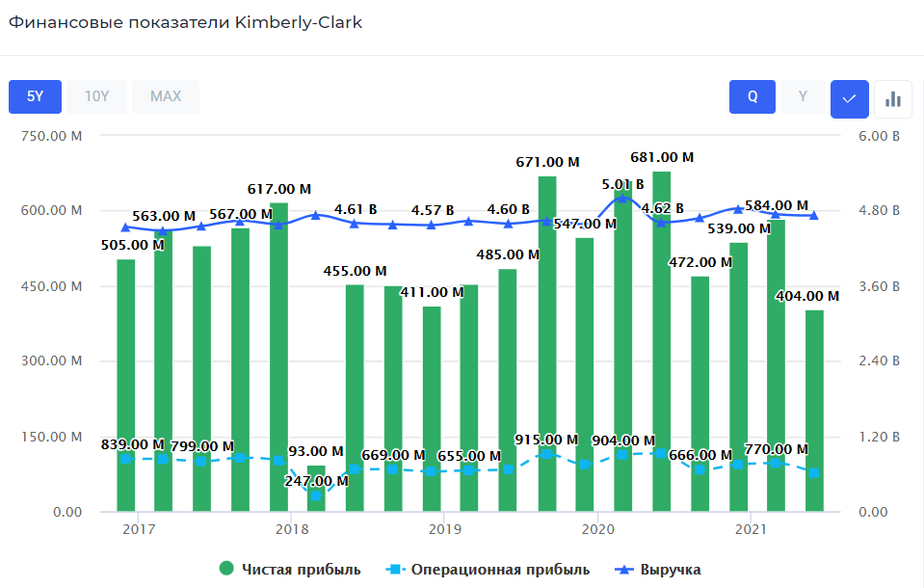Click the 247.00 M operating profit label
924x588 pixels.
(316, 481)
